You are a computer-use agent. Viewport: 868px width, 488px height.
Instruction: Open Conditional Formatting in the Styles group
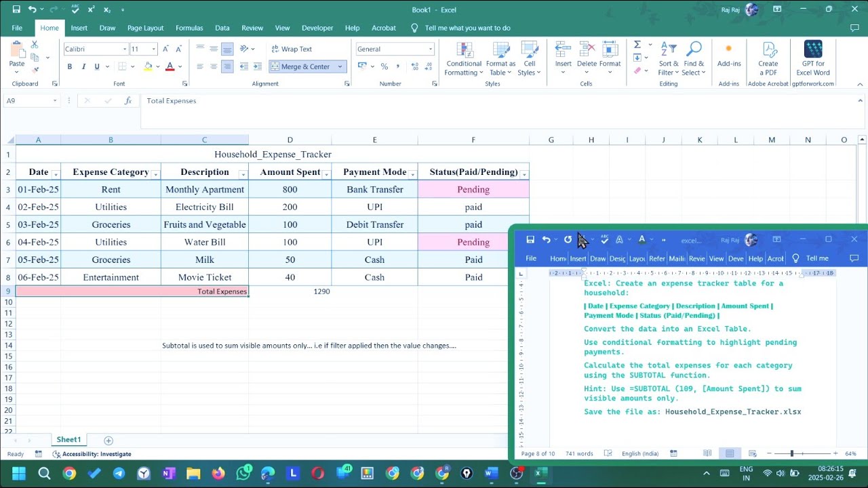(x=464, y=59)
